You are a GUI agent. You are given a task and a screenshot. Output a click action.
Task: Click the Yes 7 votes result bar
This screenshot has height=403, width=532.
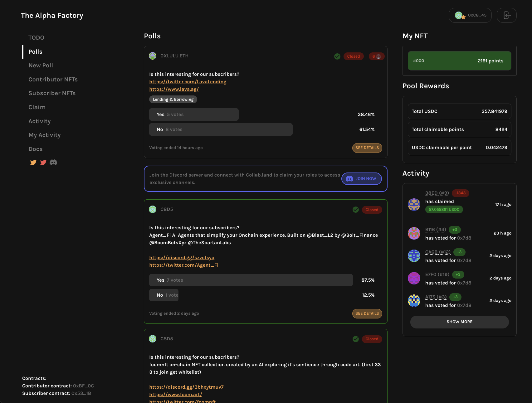(251, 280)
